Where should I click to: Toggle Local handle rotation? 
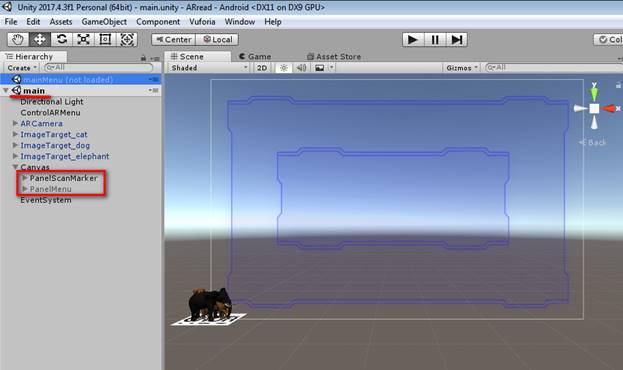(x=217, y=39)
